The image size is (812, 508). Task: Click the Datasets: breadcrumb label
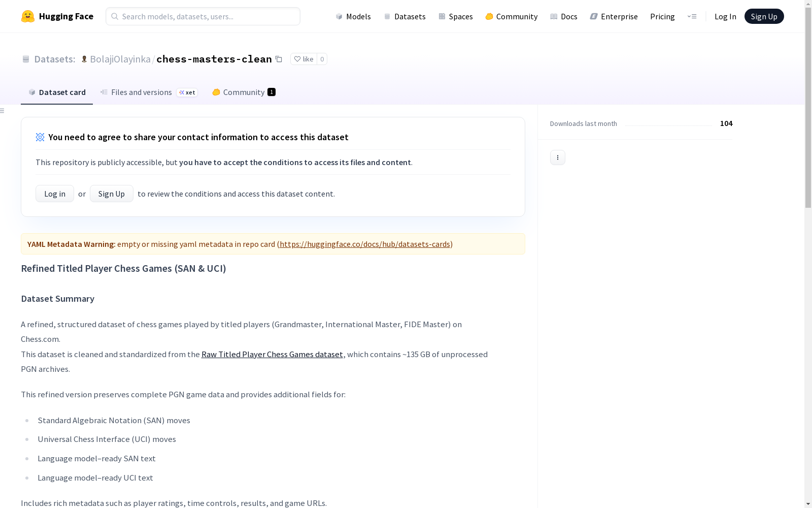55,59
